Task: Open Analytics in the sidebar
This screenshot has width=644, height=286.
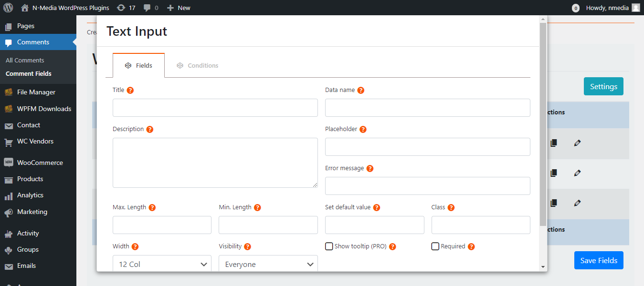Action: (38, 195)
